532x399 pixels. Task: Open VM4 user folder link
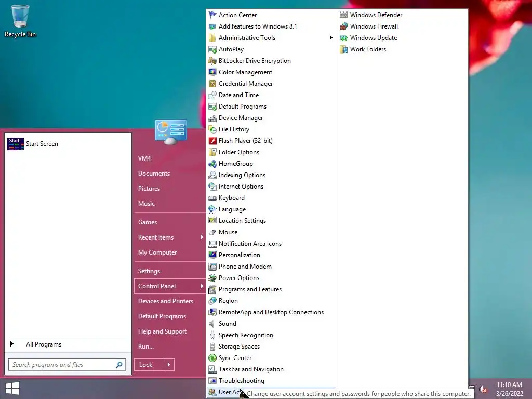coord(144,158)
